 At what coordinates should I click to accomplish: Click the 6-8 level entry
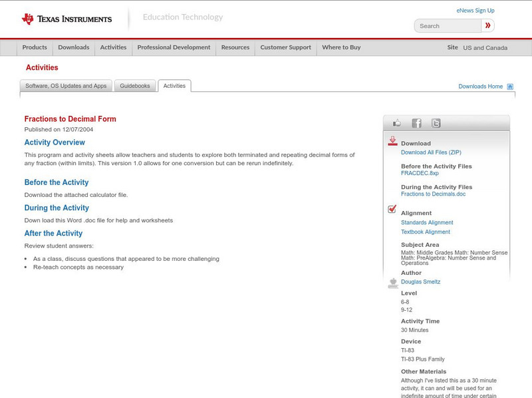(405, 302)
